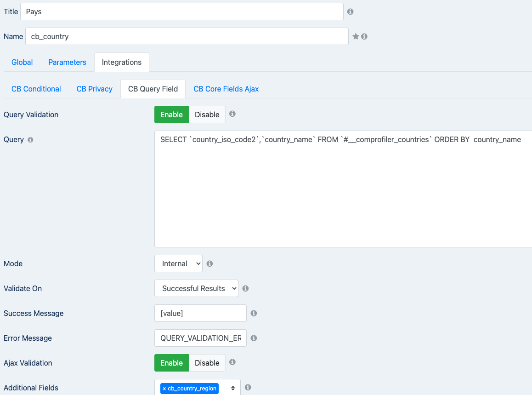Open the Mode dropdown set to Internal
This screenshot has width=532, height=395.
(178, 263)
